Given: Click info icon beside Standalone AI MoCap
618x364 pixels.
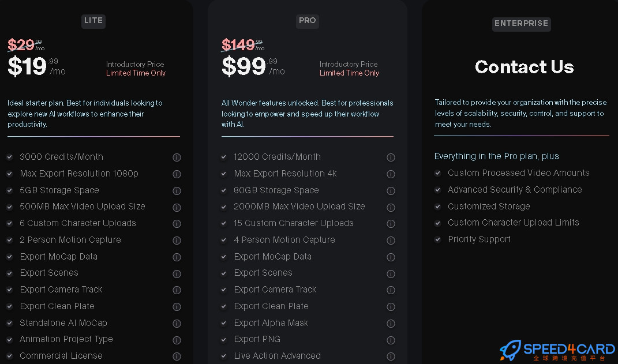Looking at the screenshot, I should [x=177, y=324].
